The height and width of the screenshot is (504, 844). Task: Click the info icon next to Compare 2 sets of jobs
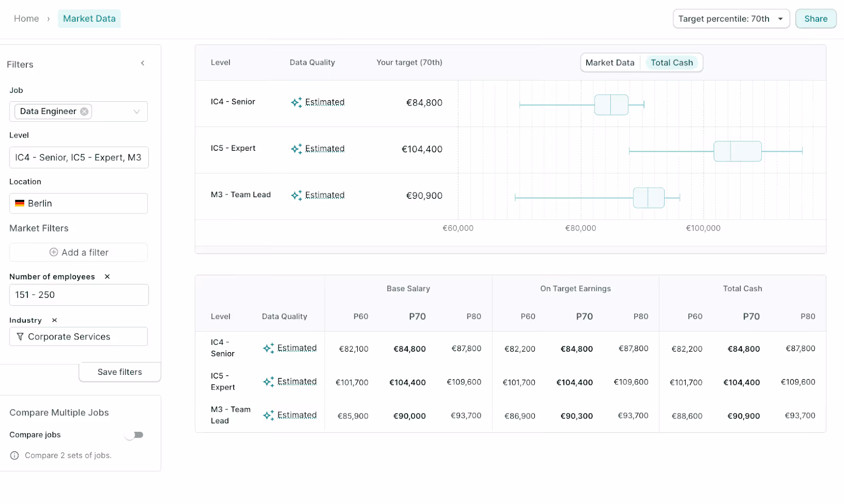tap(14, 455)
